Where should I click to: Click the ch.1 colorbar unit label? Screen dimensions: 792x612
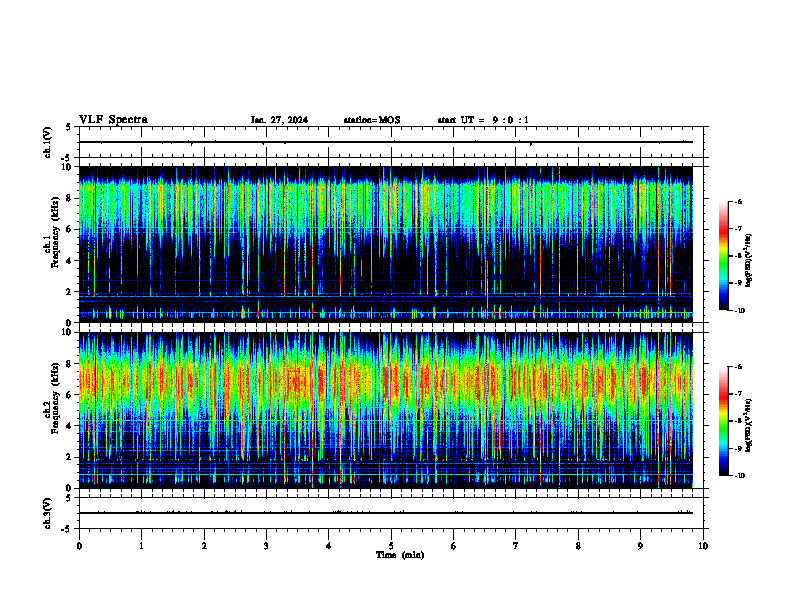coord(749,260)
